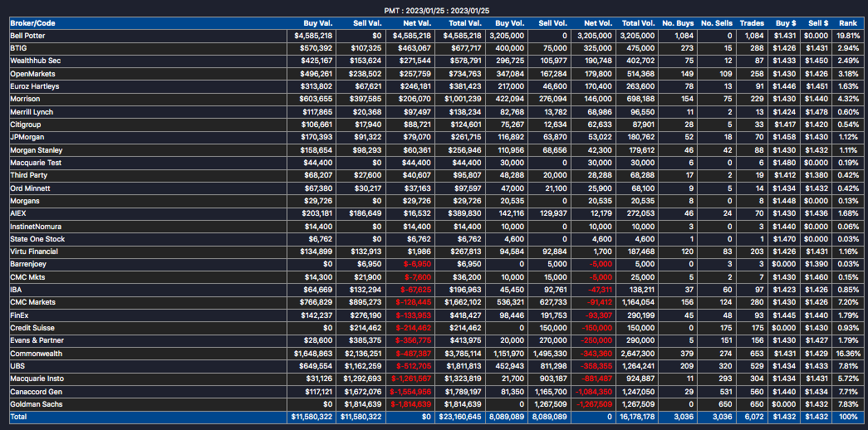Click Commonwealth's 16.36% rank value
Viewport: 868px width, 430px height.
tap(847, 354)
